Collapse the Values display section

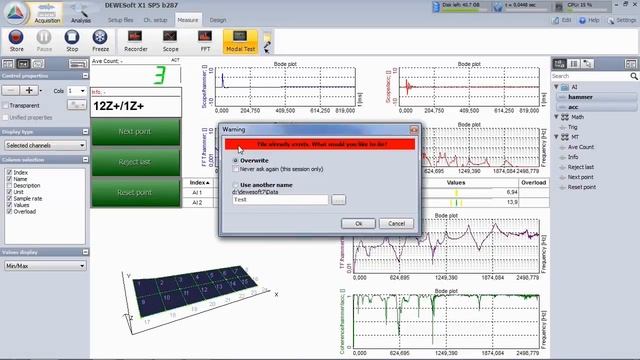click(85, 252)
